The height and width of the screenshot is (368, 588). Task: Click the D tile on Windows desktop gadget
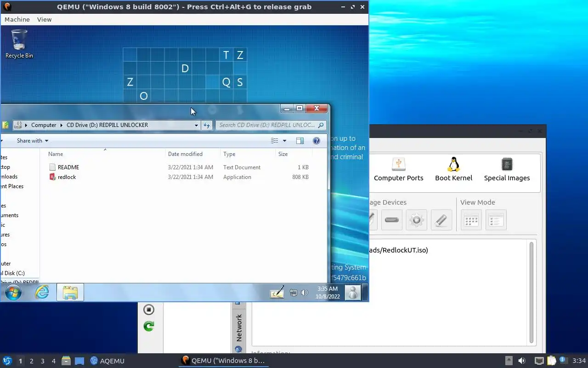pos(185,69)
